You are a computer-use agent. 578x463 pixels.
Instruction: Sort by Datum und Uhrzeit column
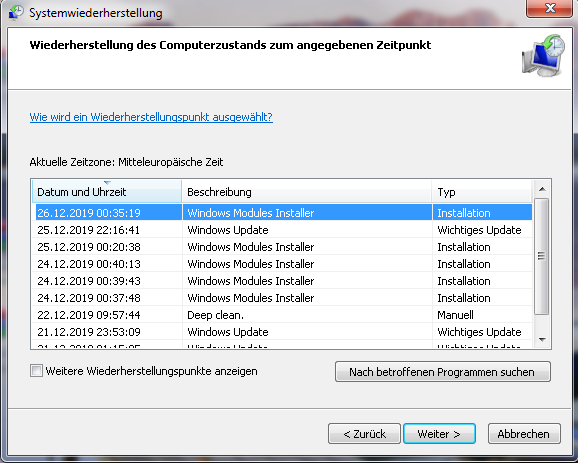click(x=107, y=192)
